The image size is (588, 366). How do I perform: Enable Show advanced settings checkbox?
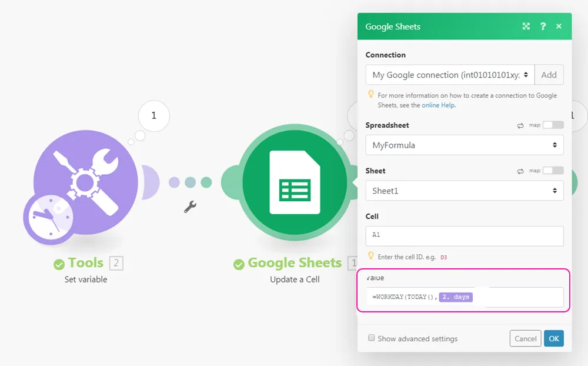(x=371, y=338)
